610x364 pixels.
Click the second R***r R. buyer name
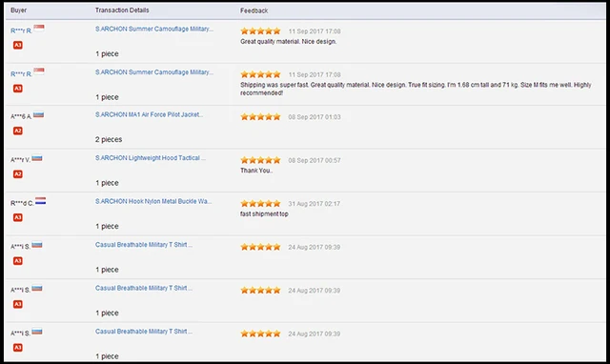21,74
